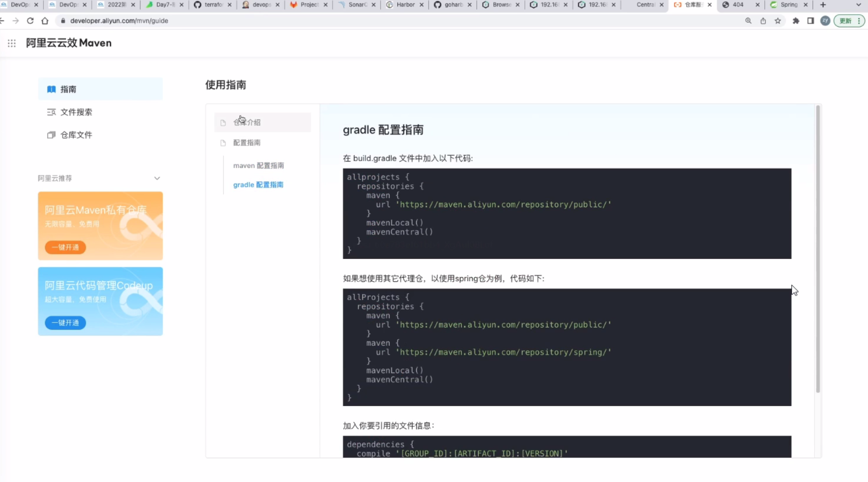The width and height of the screenshot is (868, 482).
Task: Click the browser 更新 update button
Action: pos(849,21)
